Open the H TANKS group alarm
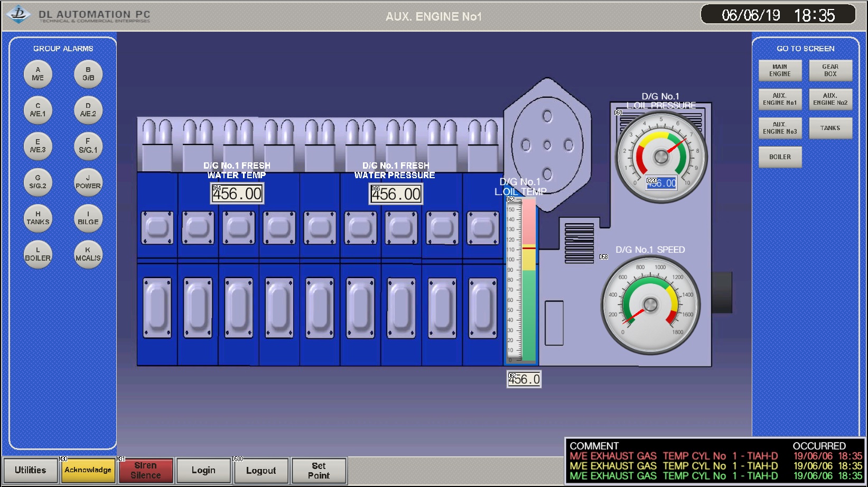Viewport: 868px width, 487px height. point(38,218)
